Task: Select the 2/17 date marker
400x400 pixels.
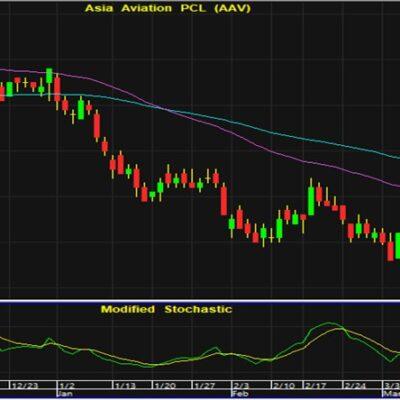Action: (x=315, y=386)
